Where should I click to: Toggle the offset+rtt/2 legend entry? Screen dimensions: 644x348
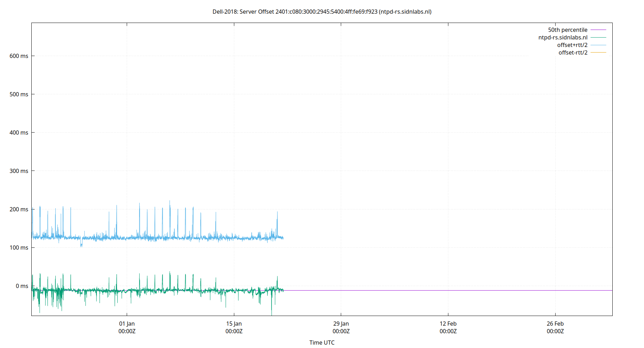click(572, 45)
